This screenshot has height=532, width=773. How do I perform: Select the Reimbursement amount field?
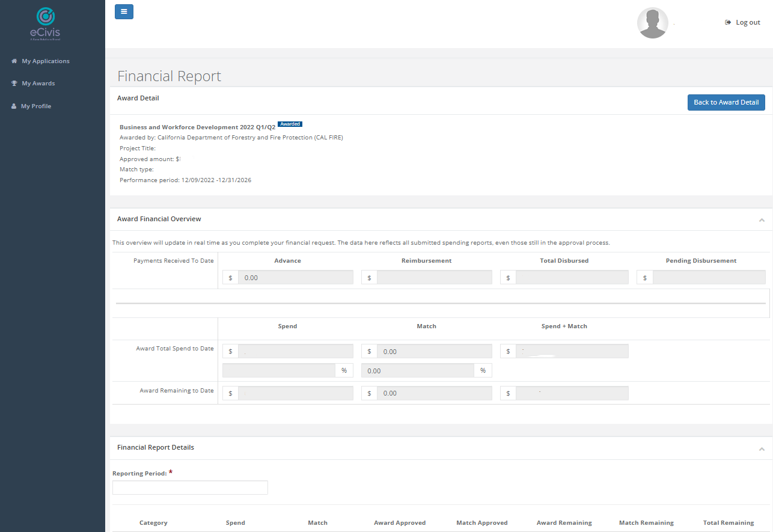point(434,278)
